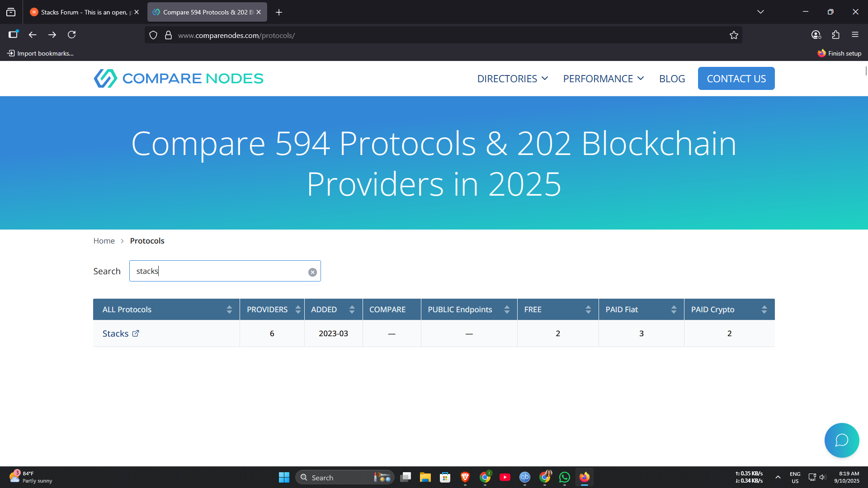Open the Windows Start menu

(x=284, y=477)
